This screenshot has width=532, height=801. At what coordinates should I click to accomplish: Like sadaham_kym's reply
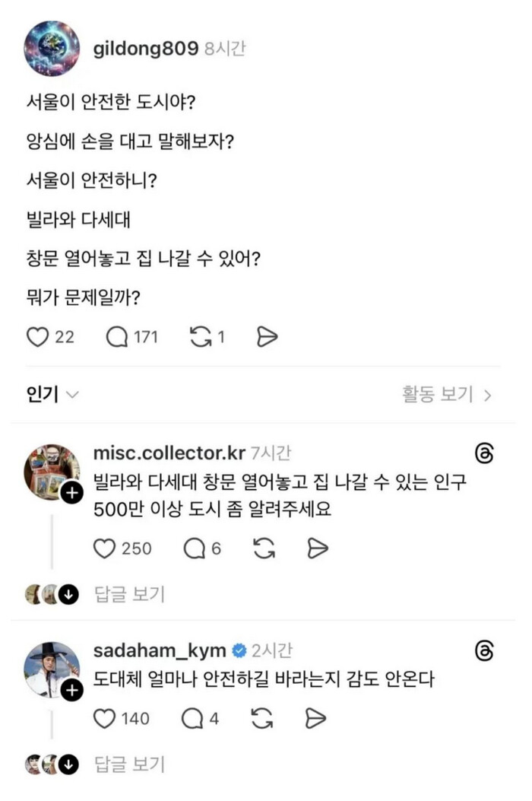coord(103,718)
